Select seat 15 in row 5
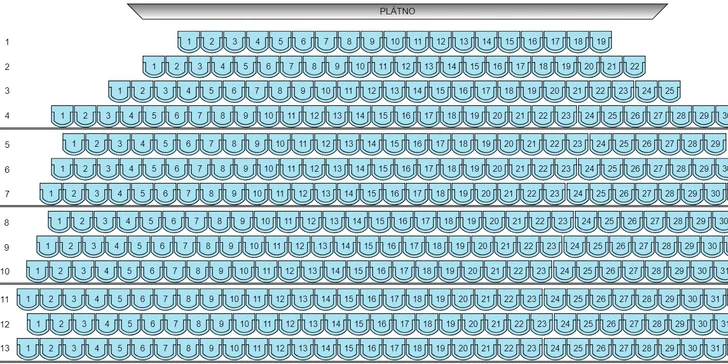The image size is (728, 364). (394, 144)
